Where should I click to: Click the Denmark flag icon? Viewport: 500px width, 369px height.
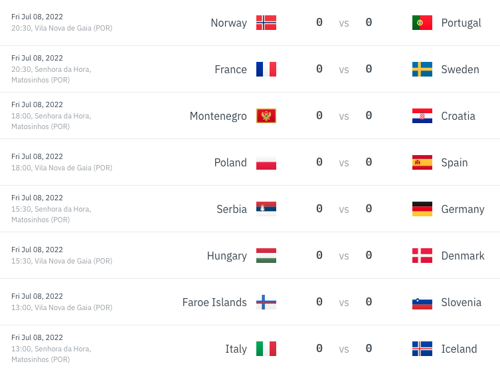point(422,256)
